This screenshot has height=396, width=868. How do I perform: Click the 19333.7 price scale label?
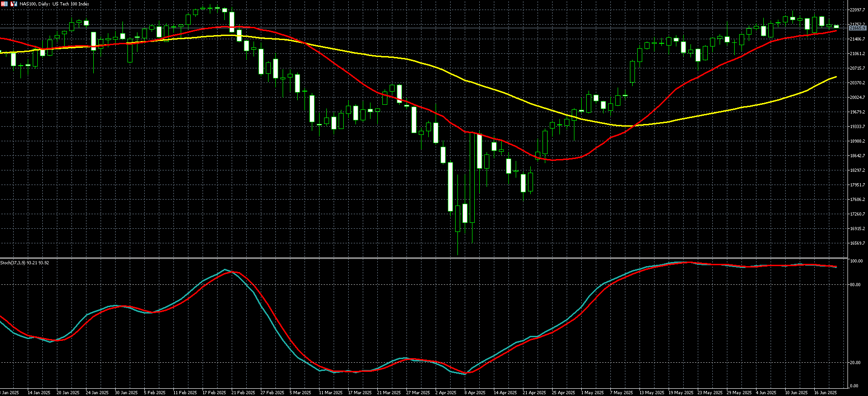858,126
